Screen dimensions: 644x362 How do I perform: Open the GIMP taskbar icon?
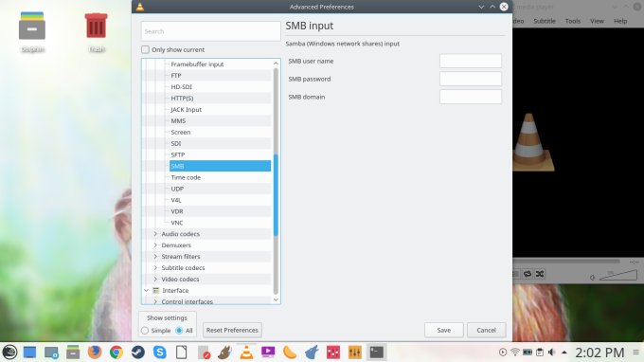224,353
